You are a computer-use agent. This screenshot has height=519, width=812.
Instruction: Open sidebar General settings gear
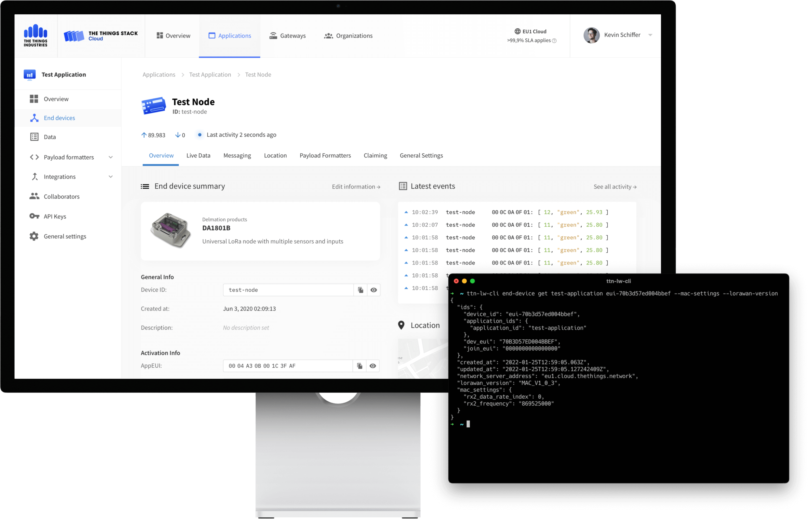click(34, 236)
